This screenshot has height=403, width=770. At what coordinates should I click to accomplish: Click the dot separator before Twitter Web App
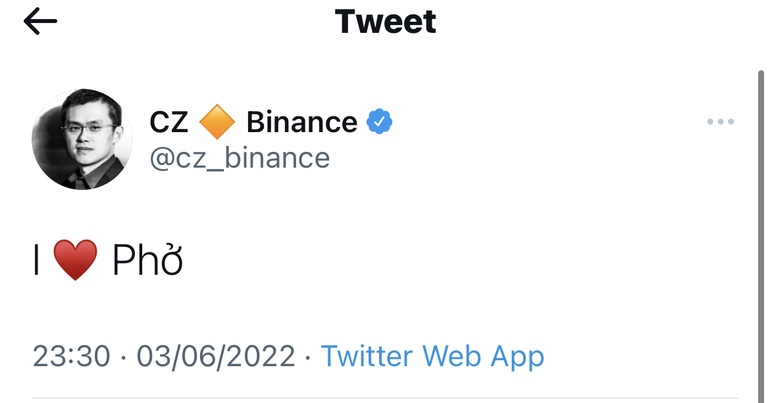point(308,357)
